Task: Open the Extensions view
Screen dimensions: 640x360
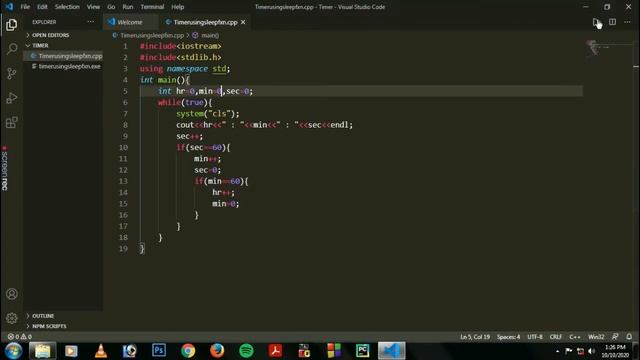Action: click(x=11, y=122)
